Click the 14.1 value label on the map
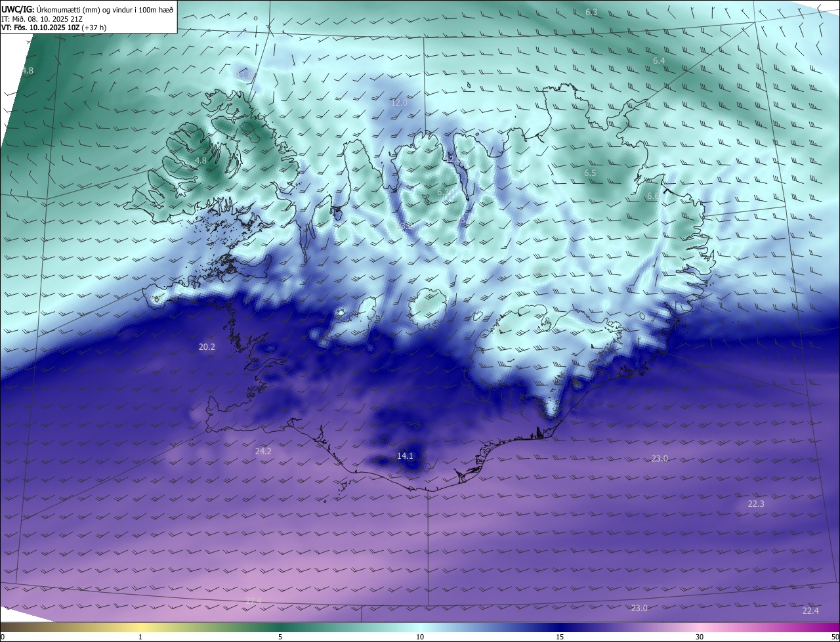The image size is (840, 642). (x=405, y=456)
